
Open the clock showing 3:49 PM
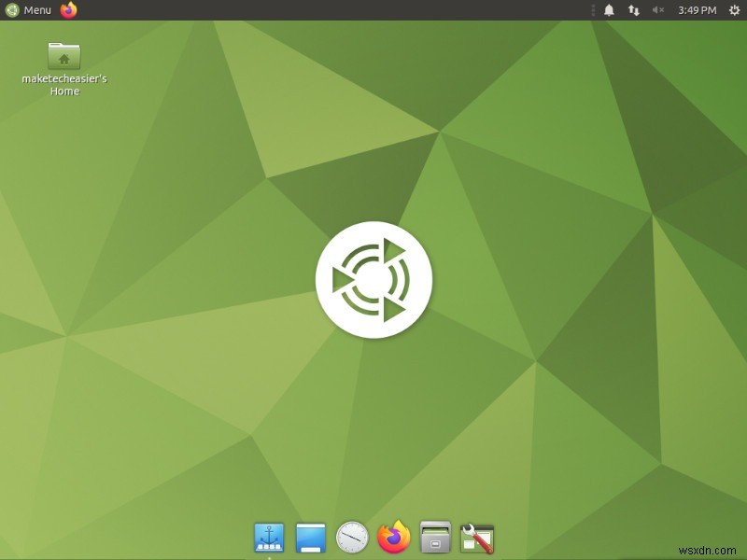697,10
